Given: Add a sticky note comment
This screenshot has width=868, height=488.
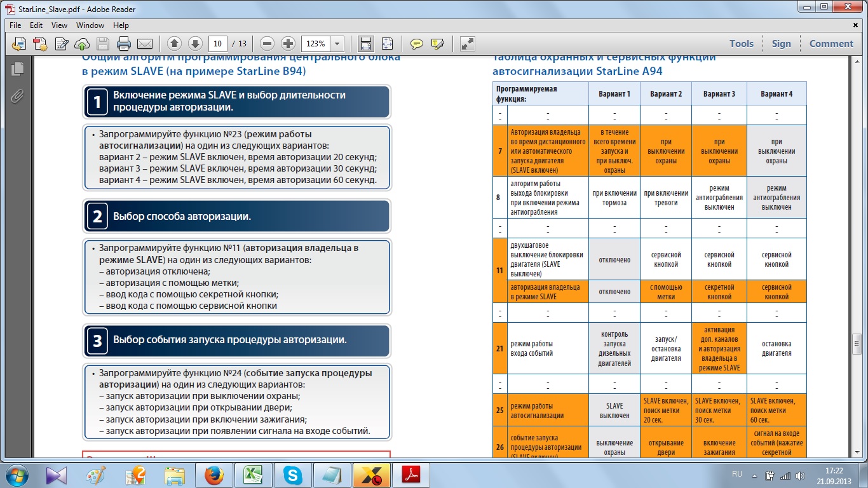Looking at the screenshot, I should 416,44.
